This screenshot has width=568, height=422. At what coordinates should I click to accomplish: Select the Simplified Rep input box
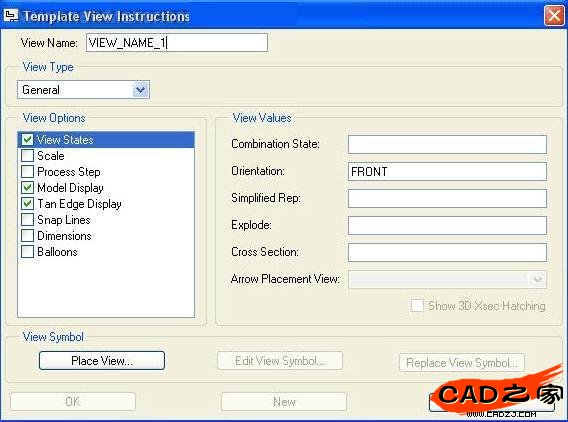(x=447, y=199)
